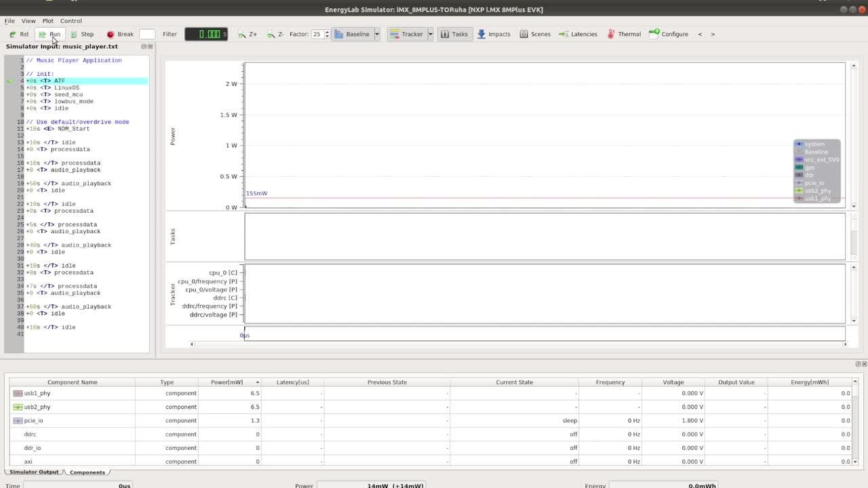This screenshot has width=868, height=488.
Task: Open the Thermal view
Action: [x=624, y=34]
